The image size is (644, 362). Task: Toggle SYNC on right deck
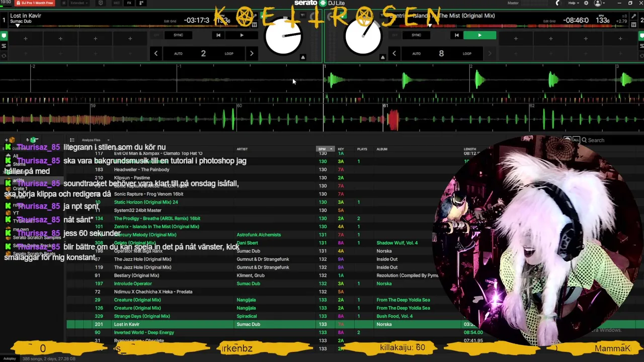(x=416, y=35)
